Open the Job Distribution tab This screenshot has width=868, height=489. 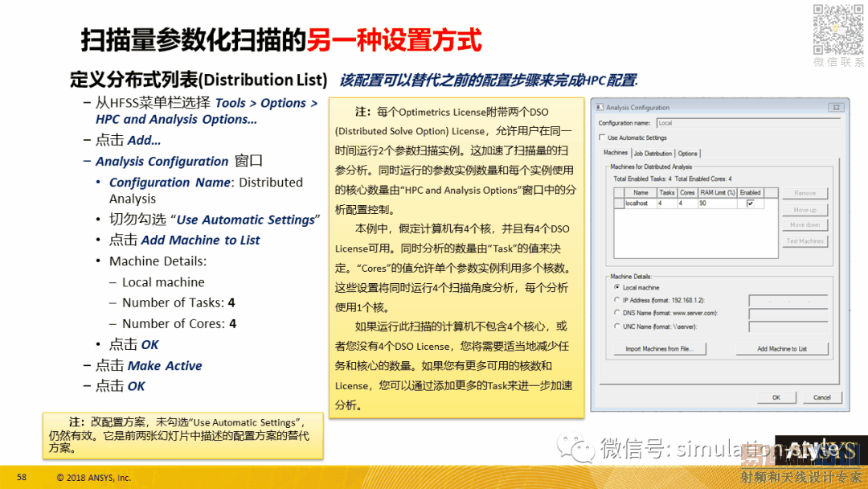coord(653,154)
